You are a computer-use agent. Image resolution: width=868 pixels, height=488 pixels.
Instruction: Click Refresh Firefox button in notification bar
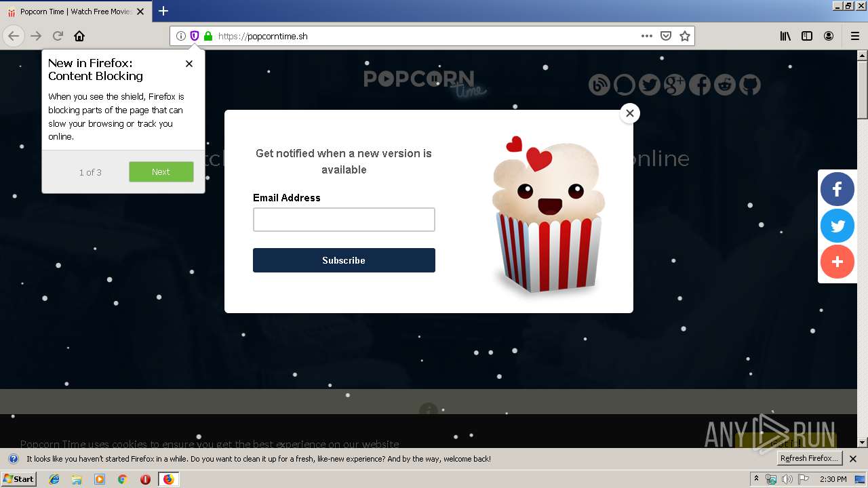tap(810, 459)
